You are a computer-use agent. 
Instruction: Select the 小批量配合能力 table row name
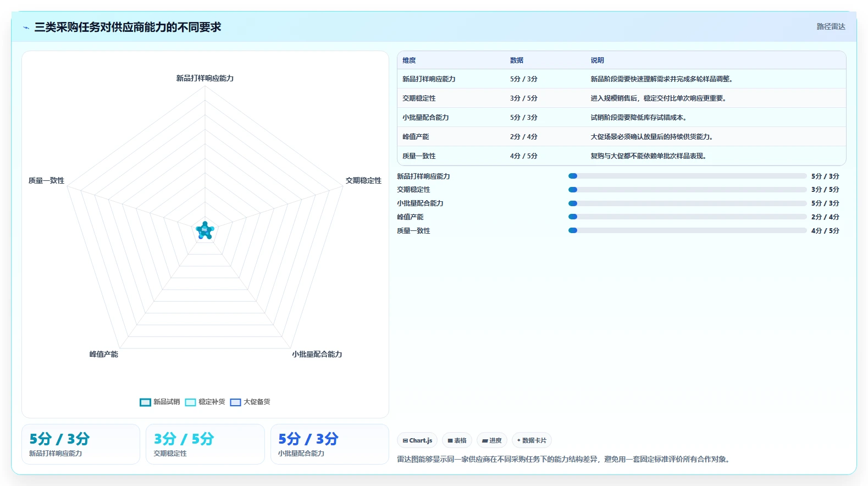pyautogui.click(x=425, y=118)
